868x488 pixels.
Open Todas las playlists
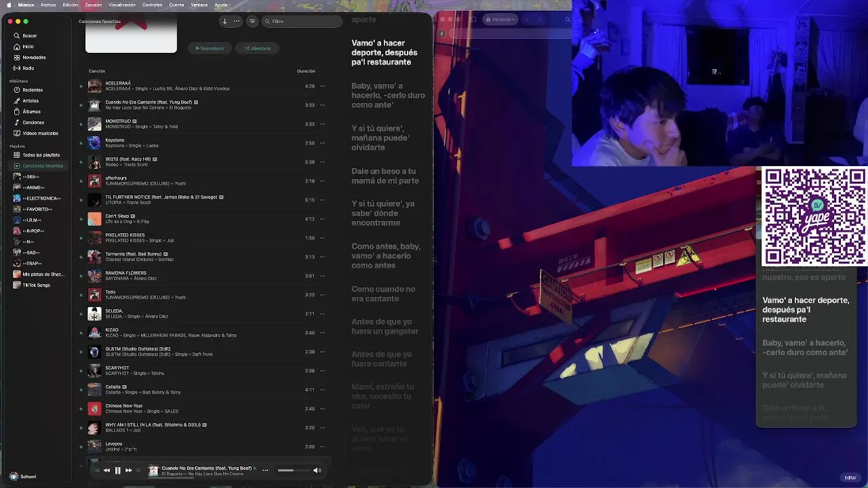[x=37, y=155]
